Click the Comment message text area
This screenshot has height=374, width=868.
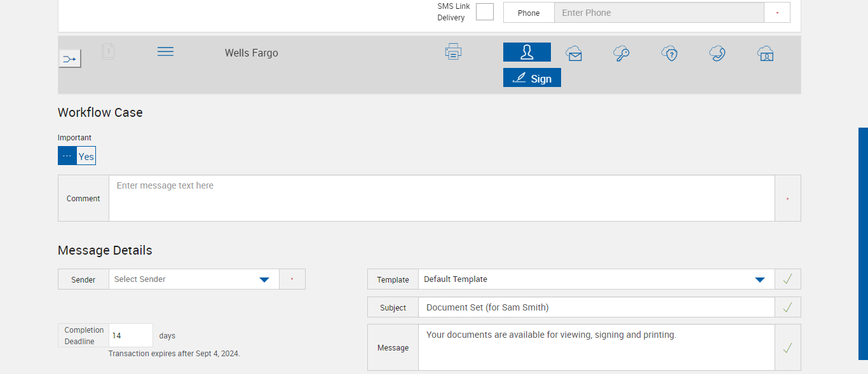click(x=442, y=199)
